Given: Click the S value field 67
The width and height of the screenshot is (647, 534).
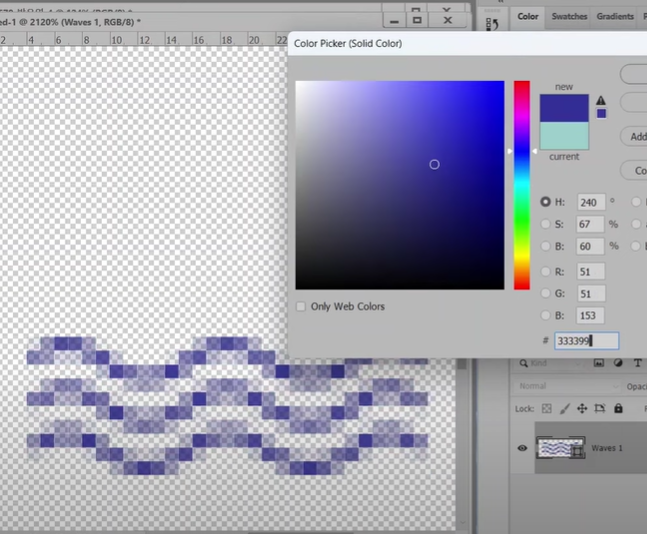Looking at the screenshot, I should tap(590, 224).
